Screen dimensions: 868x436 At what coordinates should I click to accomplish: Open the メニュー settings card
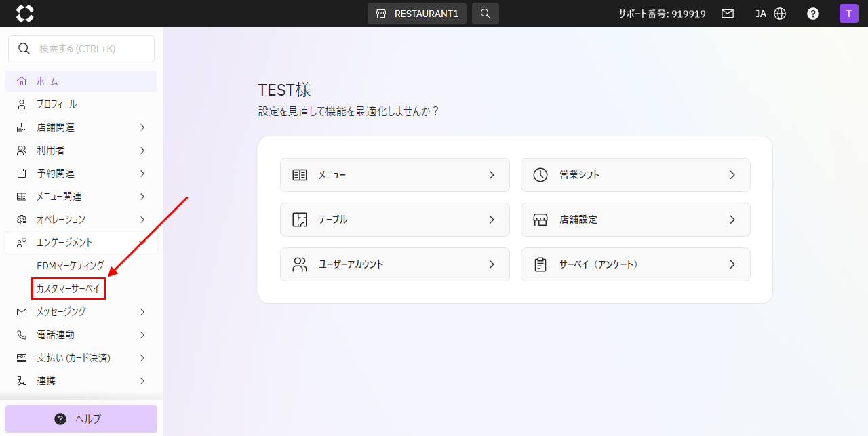coord(394,175)
